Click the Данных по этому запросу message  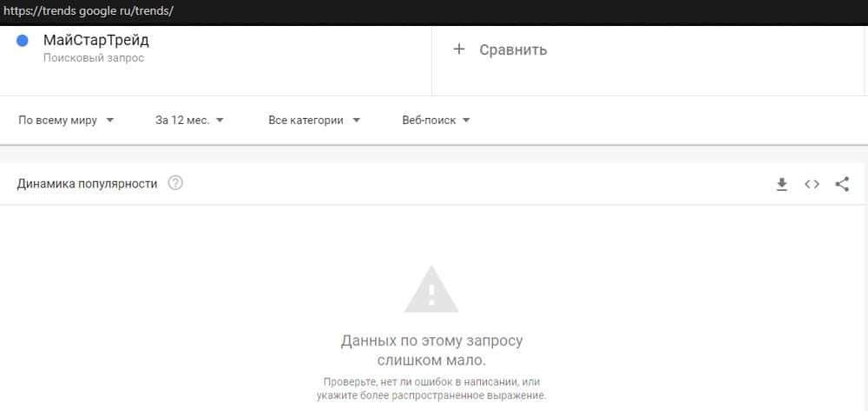[431, 350]
